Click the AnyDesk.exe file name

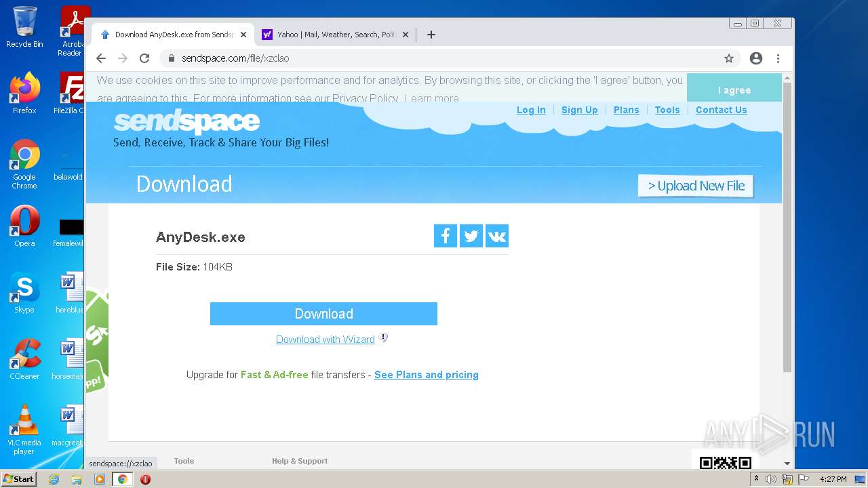[201, 237]
